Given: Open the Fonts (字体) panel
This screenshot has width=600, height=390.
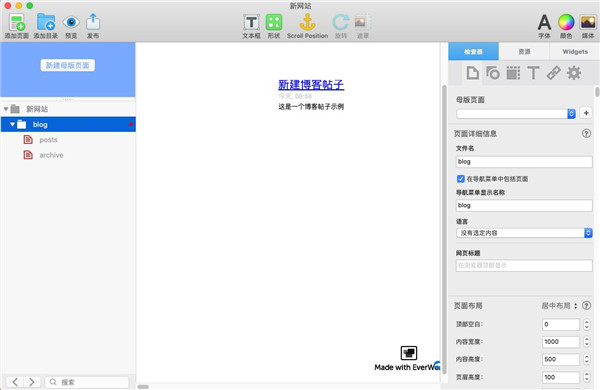Looking at the screenshot, I should pos(544,22).
